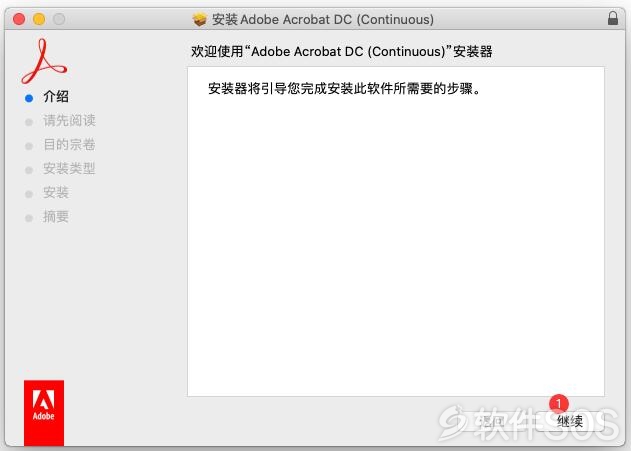Select the 请先阅读 step in the sidebar
631x451 pixels.
point(69,120)
